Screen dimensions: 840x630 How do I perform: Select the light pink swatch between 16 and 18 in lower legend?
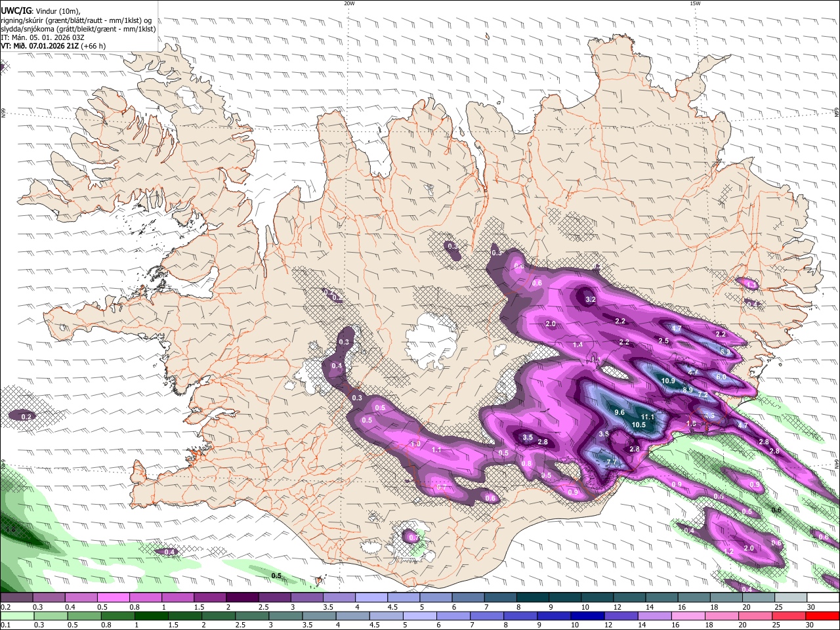688,616
